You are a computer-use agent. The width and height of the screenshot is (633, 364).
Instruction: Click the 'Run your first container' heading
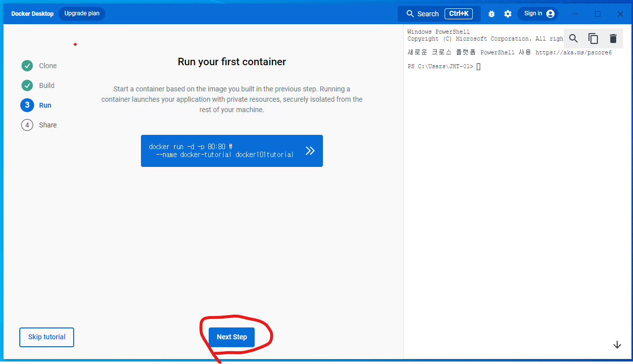(232, 62)
